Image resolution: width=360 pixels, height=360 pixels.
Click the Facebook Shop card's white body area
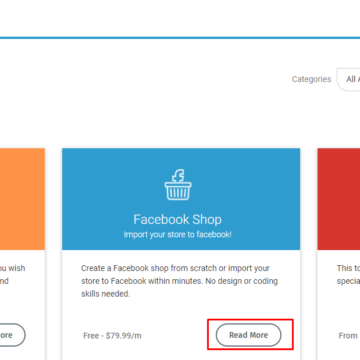coord(181,305)
